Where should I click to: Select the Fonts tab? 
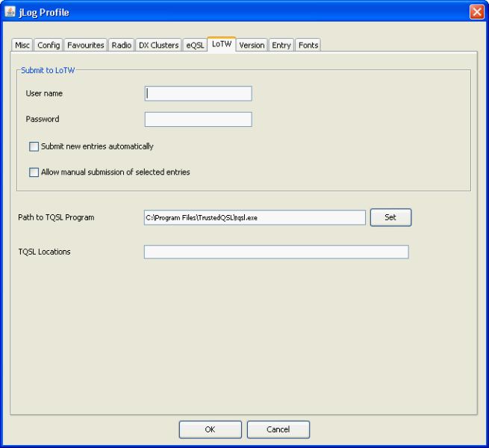308,46
